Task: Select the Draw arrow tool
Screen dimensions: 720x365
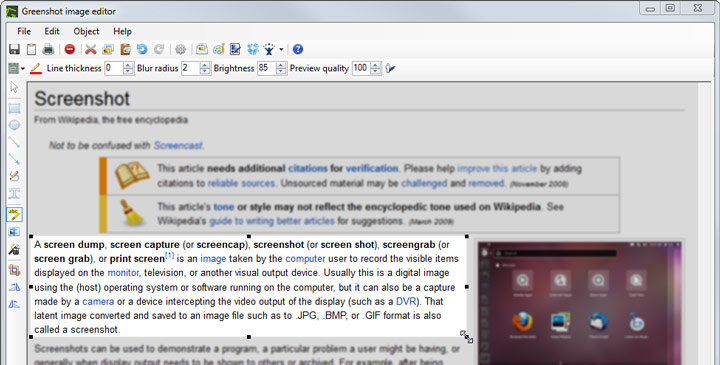Action: point(14,159)
